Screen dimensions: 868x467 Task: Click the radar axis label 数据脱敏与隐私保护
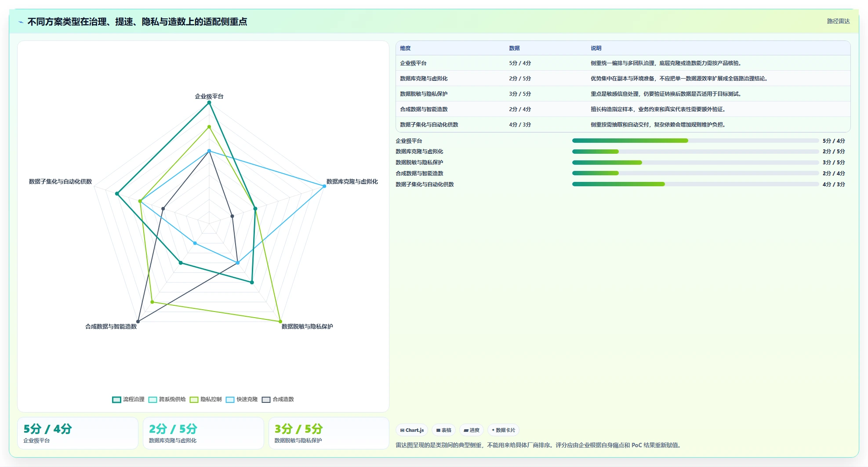click(x=307, y=326)
